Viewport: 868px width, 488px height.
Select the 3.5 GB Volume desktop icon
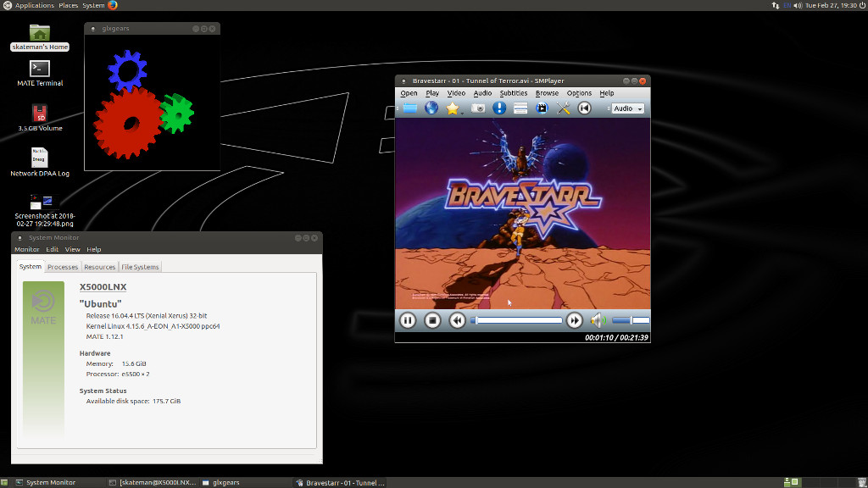pyautogui.click(x=40, y=119)
